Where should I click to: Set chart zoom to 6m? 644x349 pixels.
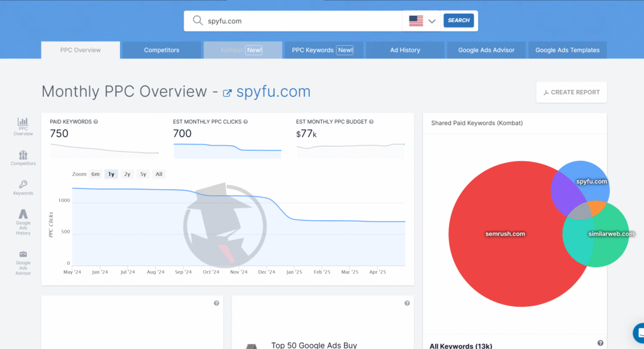pyautogui.click(x=96, y=174)
